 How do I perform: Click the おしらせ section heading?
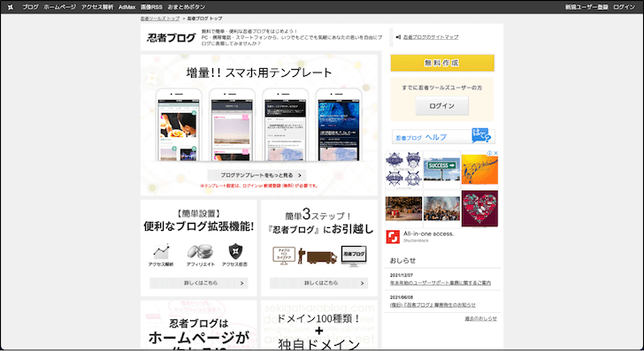coord(402,260)
